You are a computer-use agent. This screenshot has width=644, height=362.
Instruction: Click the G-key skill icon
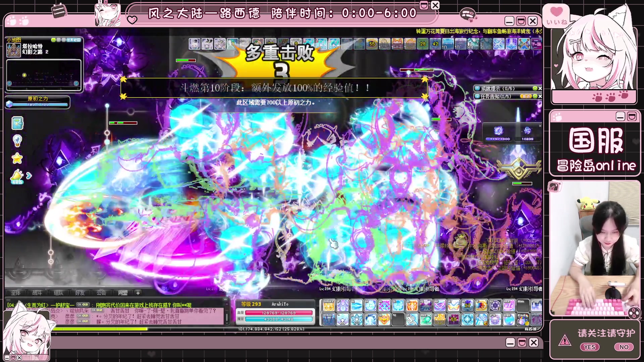click(x=357, y=305)
